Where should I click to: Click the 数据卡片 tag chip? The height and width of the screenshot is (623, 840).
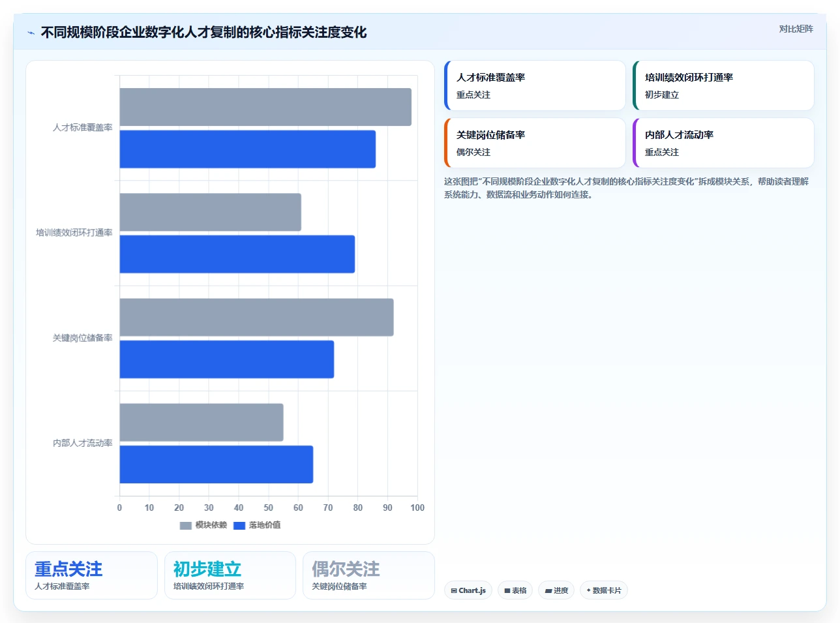pyautogui.click(x=604, y=590)
